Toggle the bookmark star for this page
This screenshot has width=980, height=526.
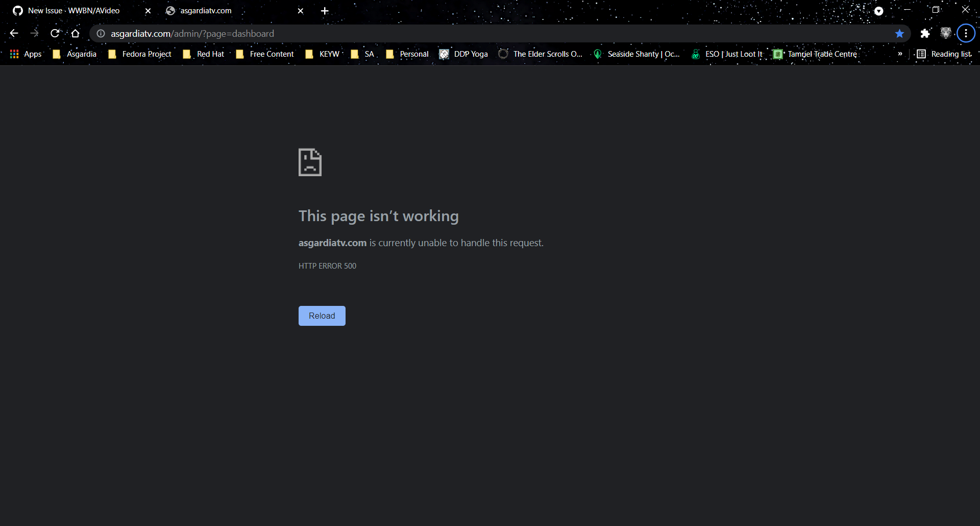[x=900, y=33]
